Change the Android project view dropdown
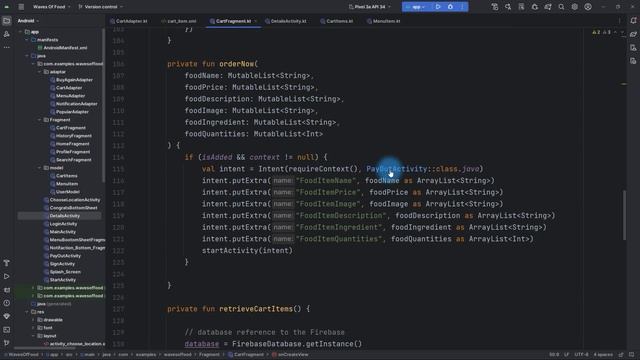 pyautogui.click(x=28, y=21)
